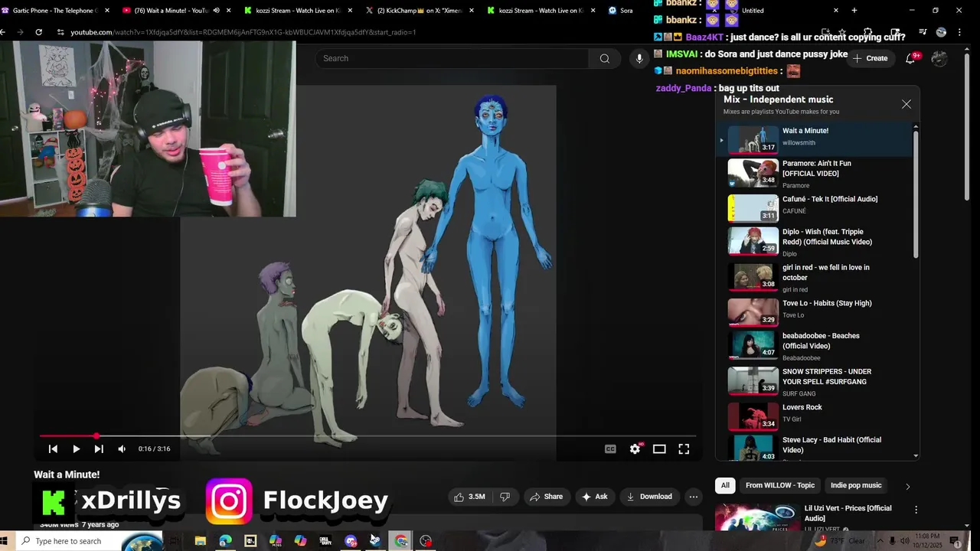This screenshot has width=980, height=551.
Task: Open more actions three-dot menu beside Download
Action: tap(693, 497)
